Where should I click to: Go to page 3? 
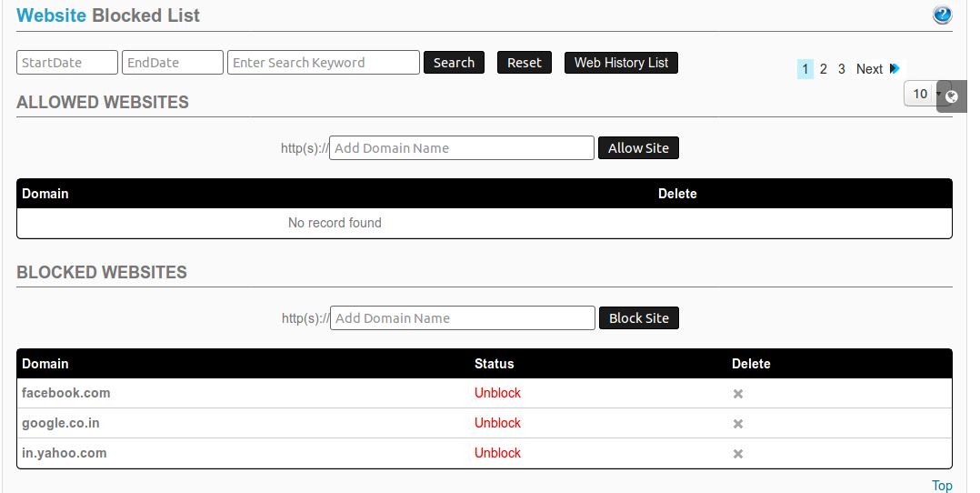pyautogui.click(x=841, y=69)
